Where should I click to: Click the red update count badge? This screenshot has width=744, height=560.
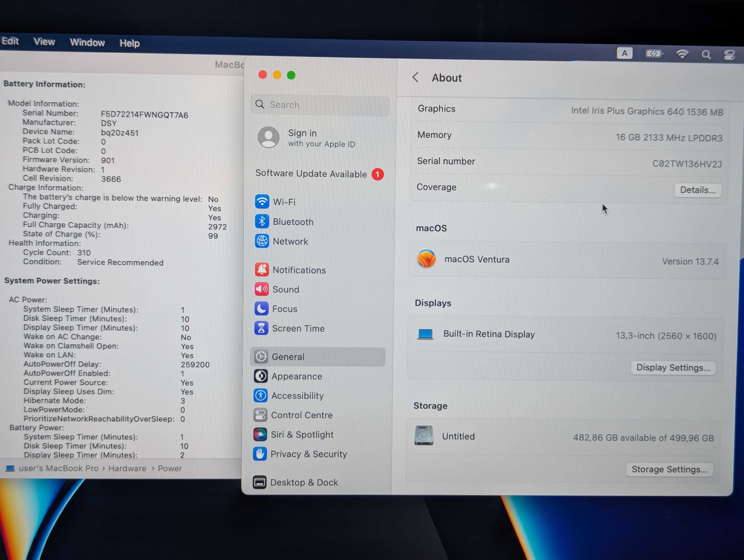[377, 174]
